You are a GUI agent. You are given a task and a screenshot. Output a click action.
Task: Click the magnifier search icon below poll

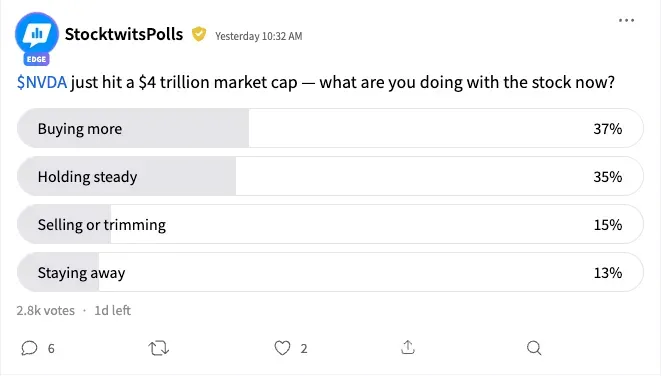click(534, 348)
